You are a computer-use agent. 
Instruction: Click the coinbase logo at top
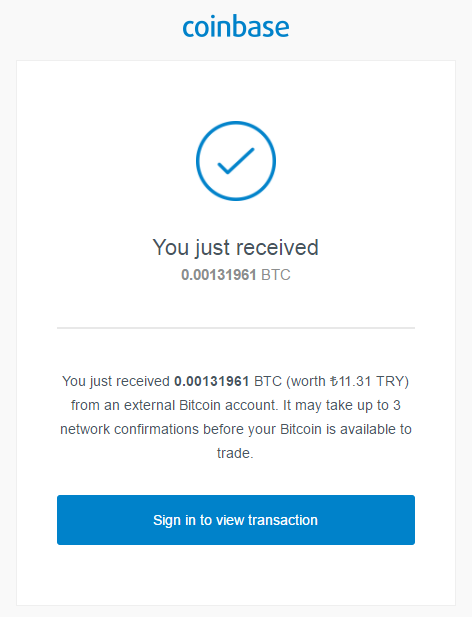click(x=236, y=26)
